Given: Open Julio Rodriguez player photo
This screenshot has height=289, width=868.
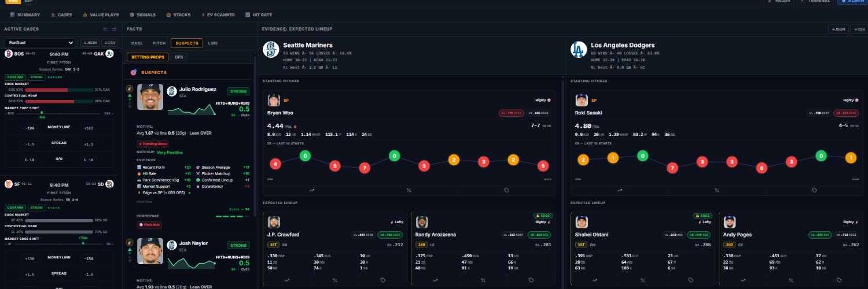Looking at the screenshot, I should coord(150,97).
